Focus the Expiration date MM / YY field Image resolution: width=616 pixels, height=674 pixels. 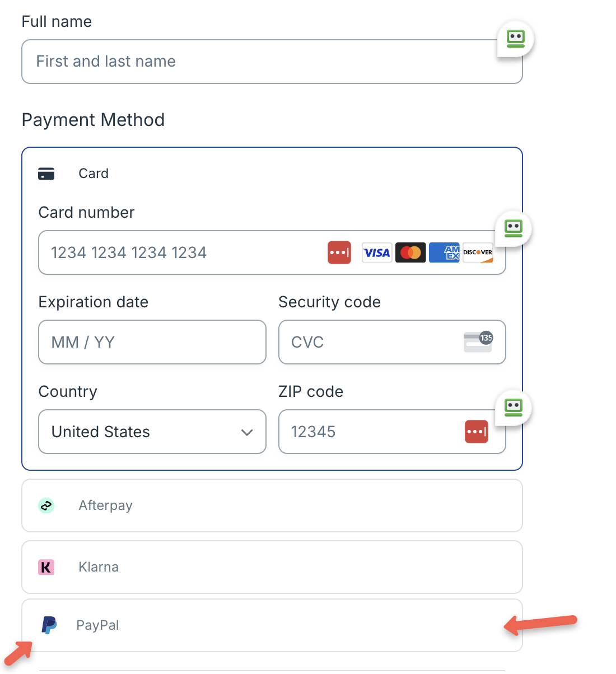(152, 342)
